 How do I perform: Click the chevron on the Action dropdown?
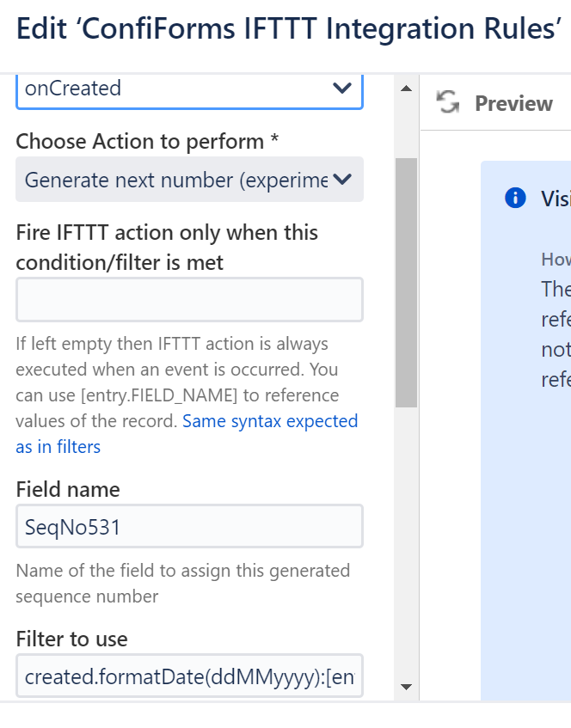click(343, 180)
